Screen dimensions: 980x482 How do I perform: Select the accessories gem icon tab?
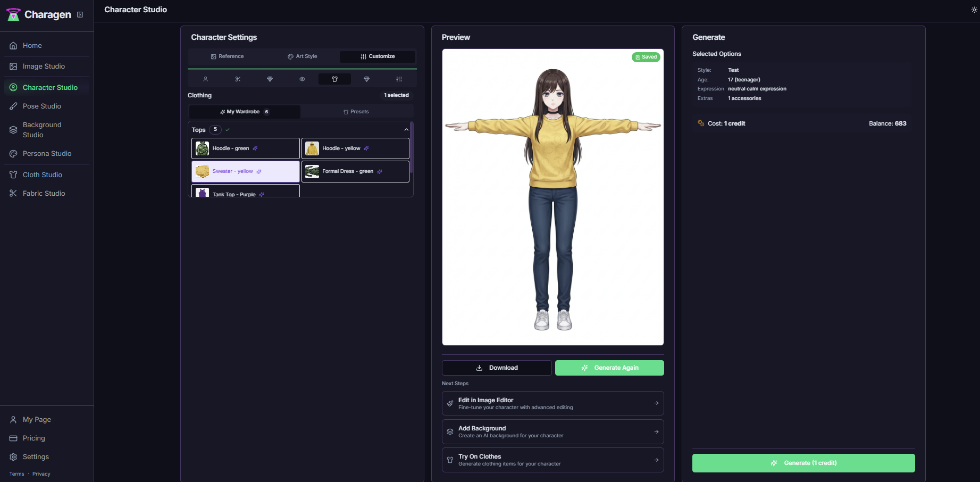[x=366, y=79]
